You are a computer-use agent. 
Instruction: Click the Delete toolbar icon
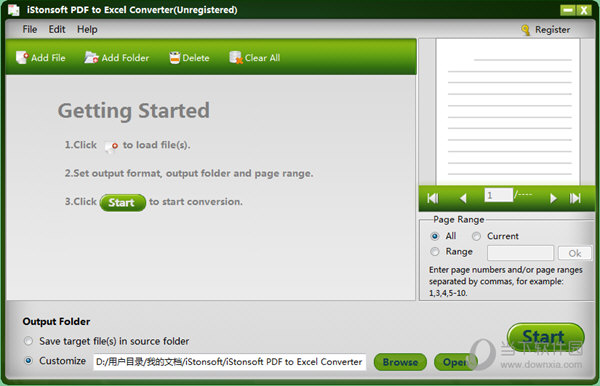tap(174, 58)
